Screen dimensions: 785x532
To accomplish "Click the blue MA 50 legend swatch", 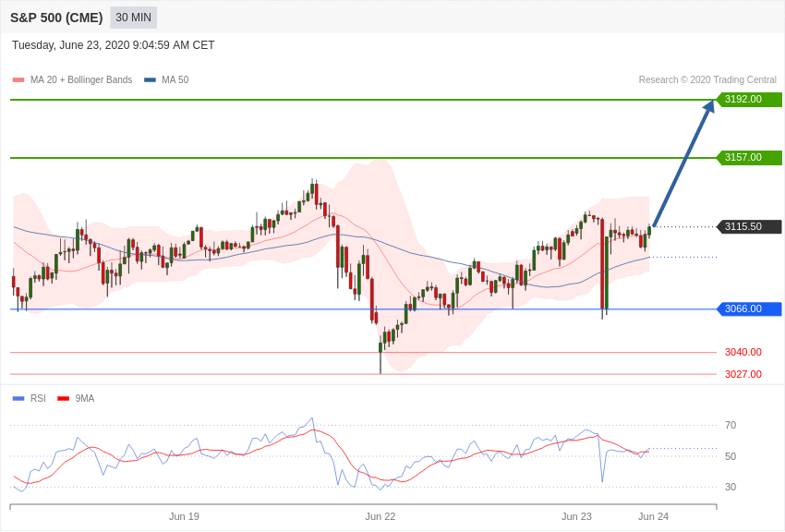I will pyautogui.click(x=150, y=79).
